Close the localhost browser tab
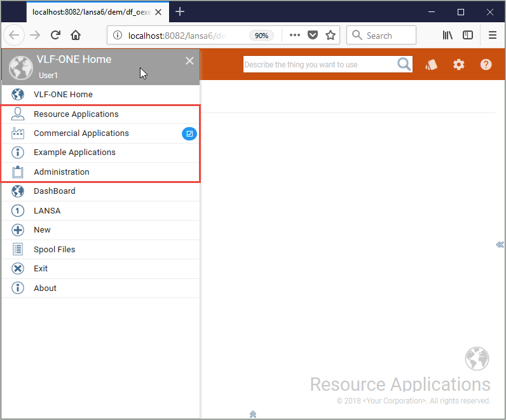This screenshot has width=506, height=420. [158, 12]
